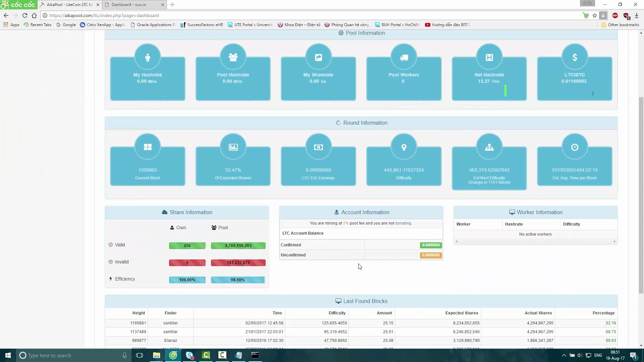
Task: Show hidden system tray icons chevron
Action: click(x=564, y=355)
